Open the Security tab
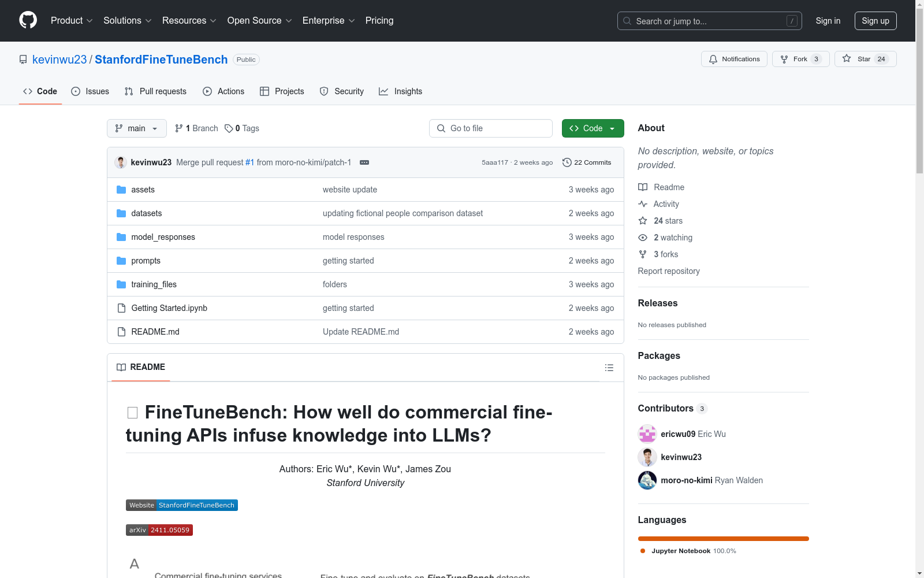This screenshot has width=924, height=578. click(342, 91)
